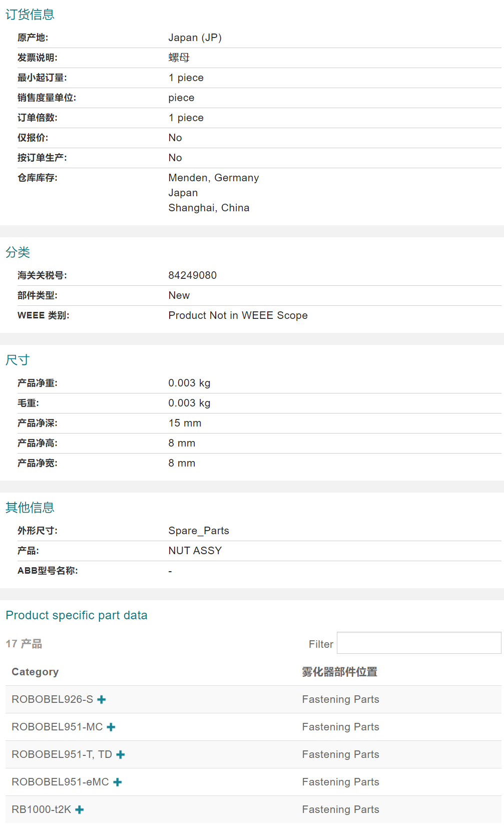
Task: Click the 17 产品 count label
Action: point(24,644)
